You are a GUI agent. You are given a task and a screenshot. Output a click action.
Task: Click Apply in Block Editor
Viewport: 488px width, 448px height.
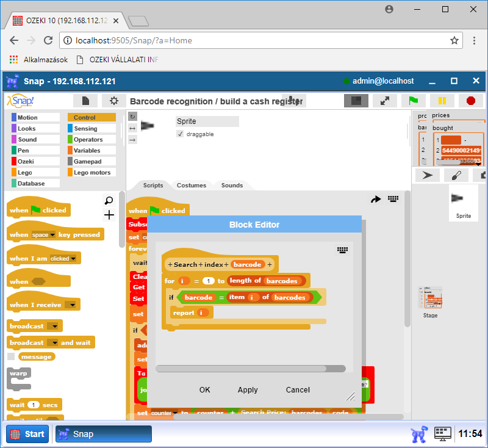(248, 390)
